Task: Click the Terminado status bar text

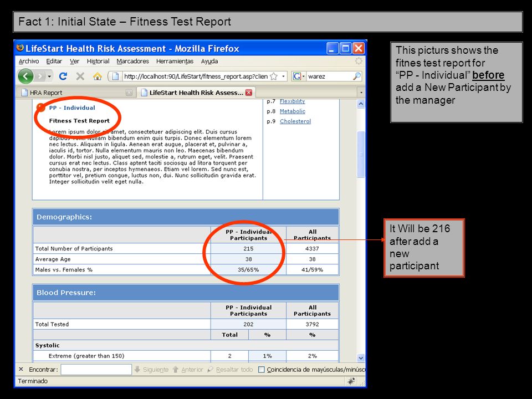Action: click(33, 381)
